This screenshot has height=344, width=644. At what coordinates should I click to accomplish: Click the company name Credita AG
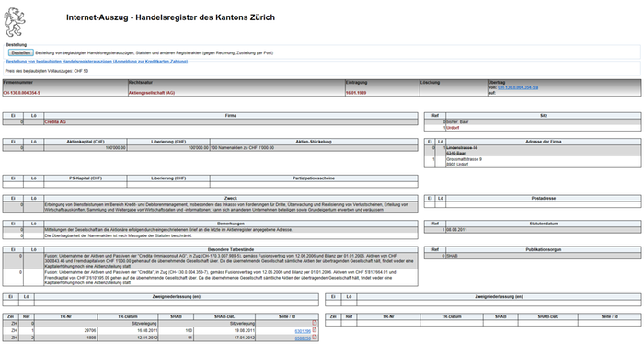pyautogui.click(x=55, y=122)
